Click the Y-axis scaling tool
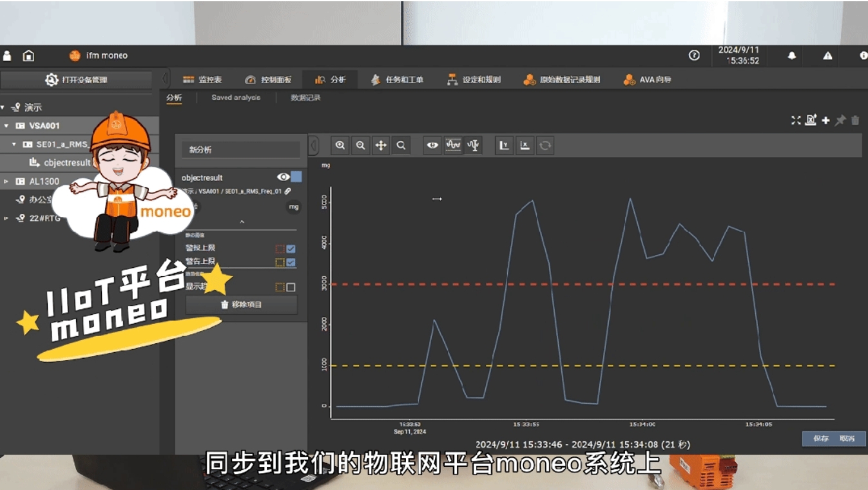Image resolution: width=868 pixels, height=490 pixels. [x=505, y=146]
